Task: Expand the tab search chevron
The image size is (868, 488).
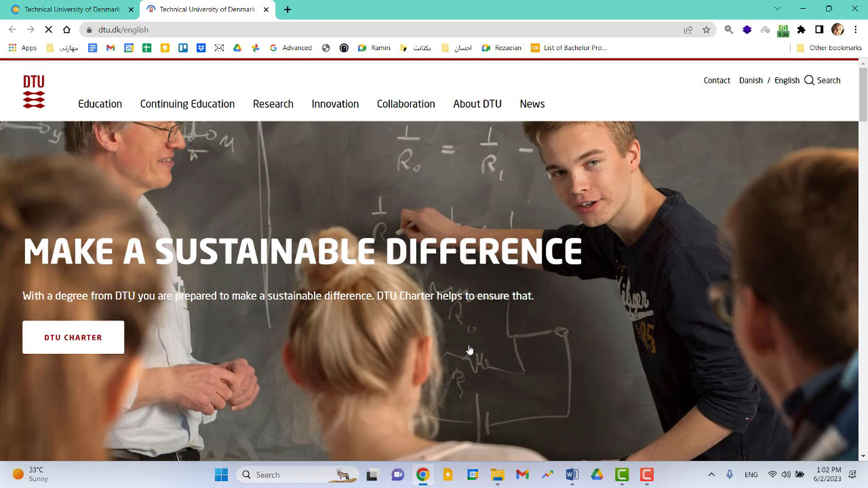Action: pyautogui.click(x=777, y=9)
